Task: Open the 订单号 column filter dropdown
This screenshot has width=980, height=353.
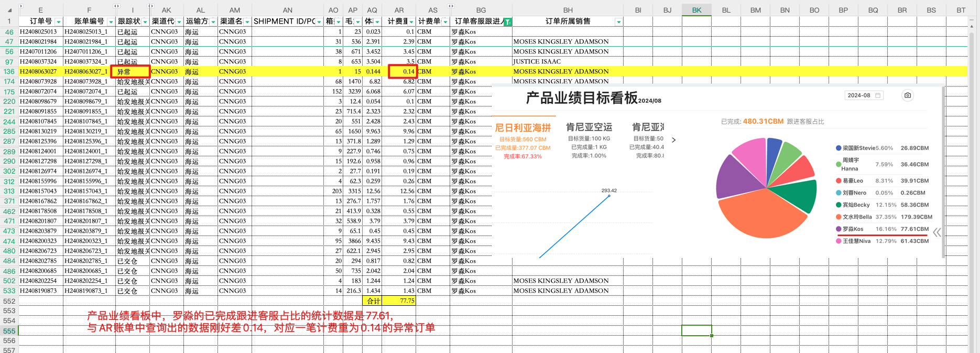Action: (58, 22)
